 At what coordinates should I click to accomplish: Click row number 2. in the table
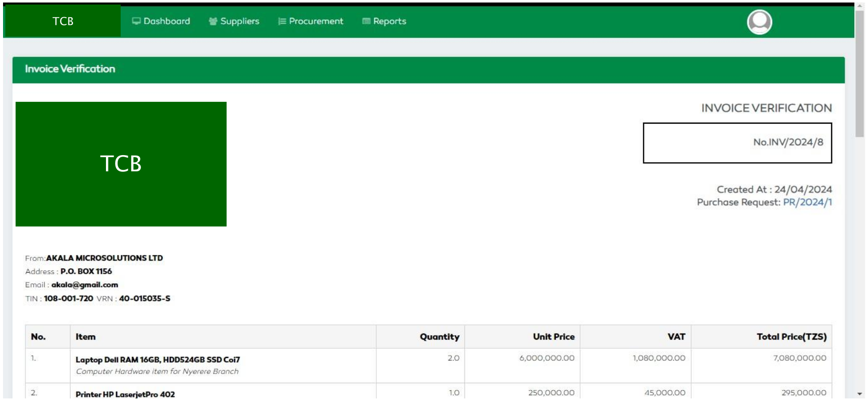tap(34, 393)
